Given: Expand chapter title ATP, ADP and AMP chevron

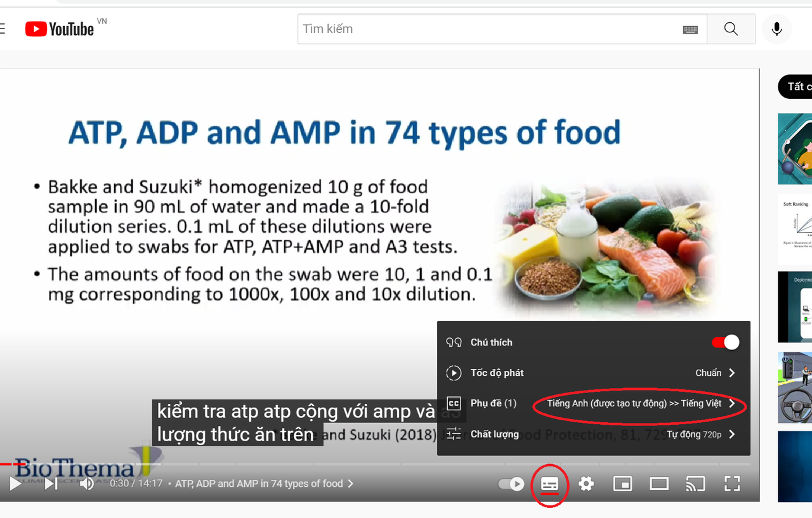Looking at the screenshot, I should (x=350, y=484).
